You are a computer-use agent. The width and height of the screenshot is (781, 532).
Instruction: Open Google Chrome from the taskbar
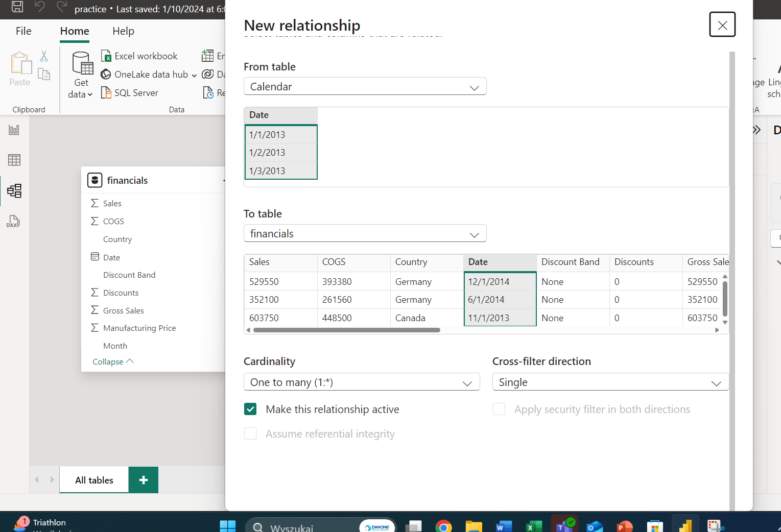[444, 526]
